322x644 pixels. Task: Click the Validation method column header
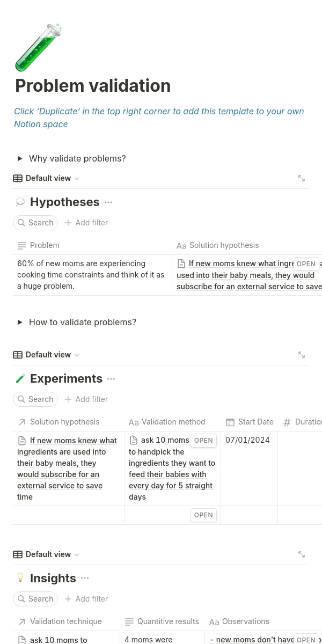click(173, 422)
